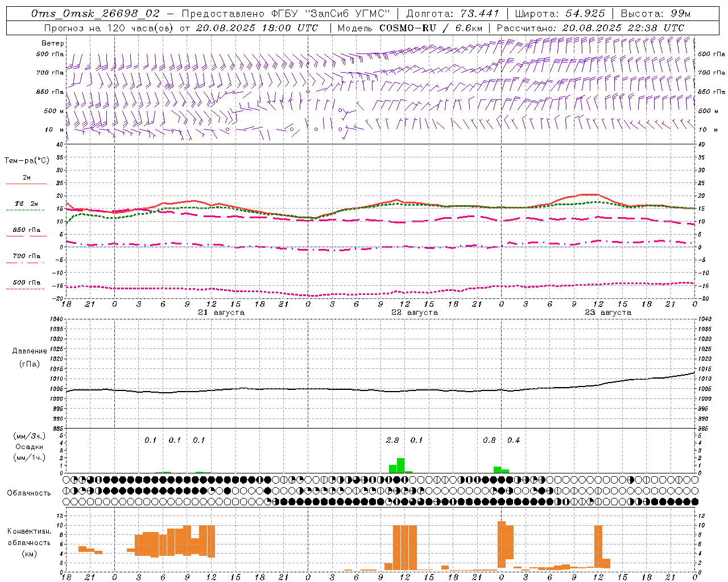
Task: Select the (гПа) unit under Давление
Action: click(x=30, y=364)
